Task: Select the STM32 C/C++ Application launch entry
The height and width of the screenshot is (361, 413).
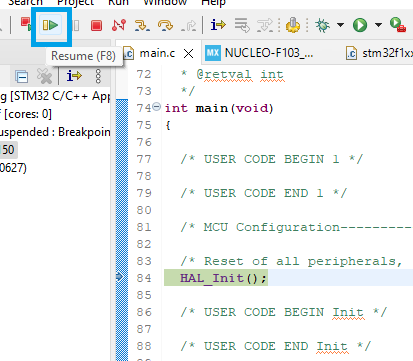Action: 55,96
